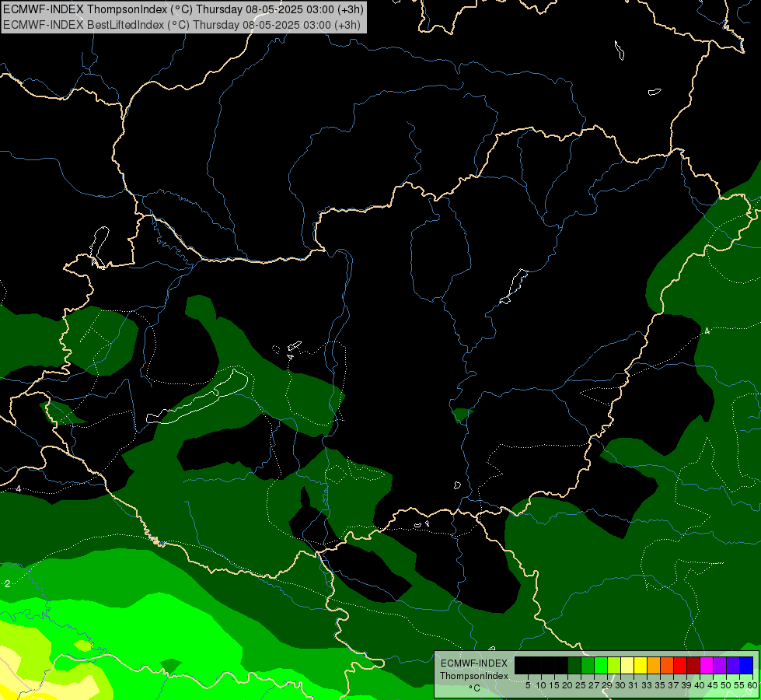
Task: Click the legend tick value 25
Action: click(581, 685)
